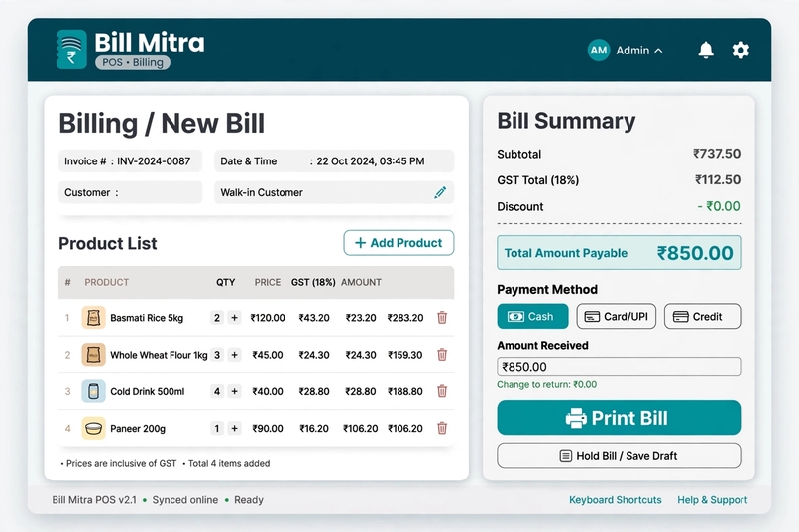Image resolution: width=799 pixels, height=532 pixels.
Task: Select Credit payment method
Action: 702,316
